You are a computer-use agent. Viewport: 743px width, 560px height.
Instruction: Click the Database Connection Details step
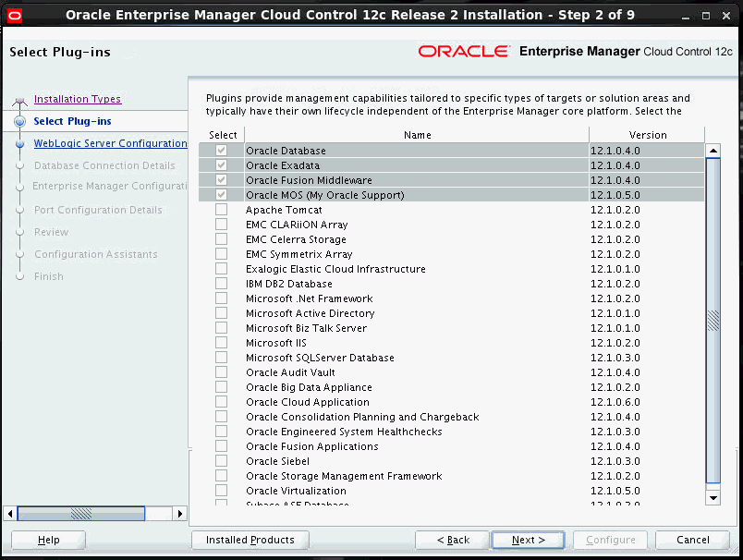tap(104, 165)
